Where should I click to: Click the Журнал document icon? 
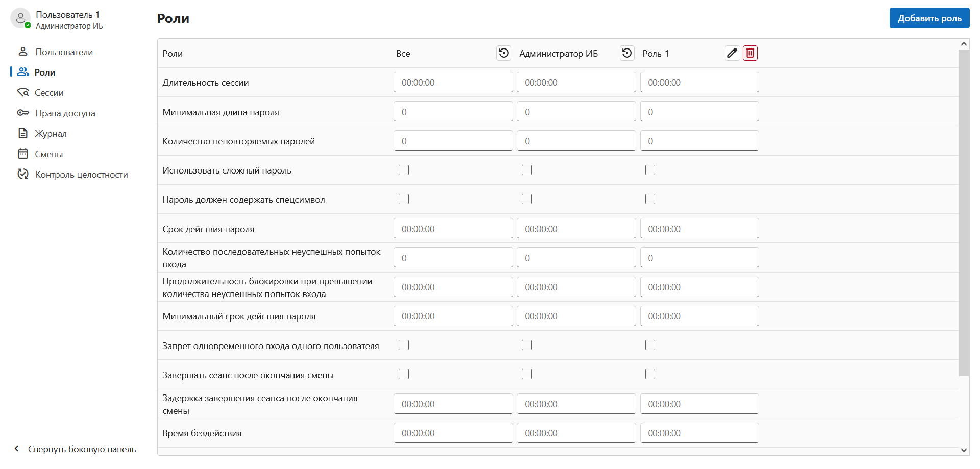[23, 133]
